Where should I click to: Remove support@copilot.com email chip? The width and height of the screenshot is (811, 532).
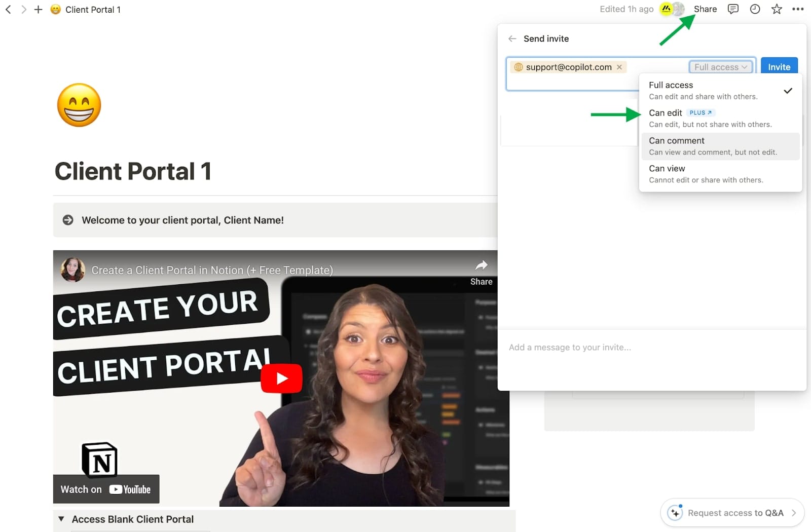click(619, 67)
